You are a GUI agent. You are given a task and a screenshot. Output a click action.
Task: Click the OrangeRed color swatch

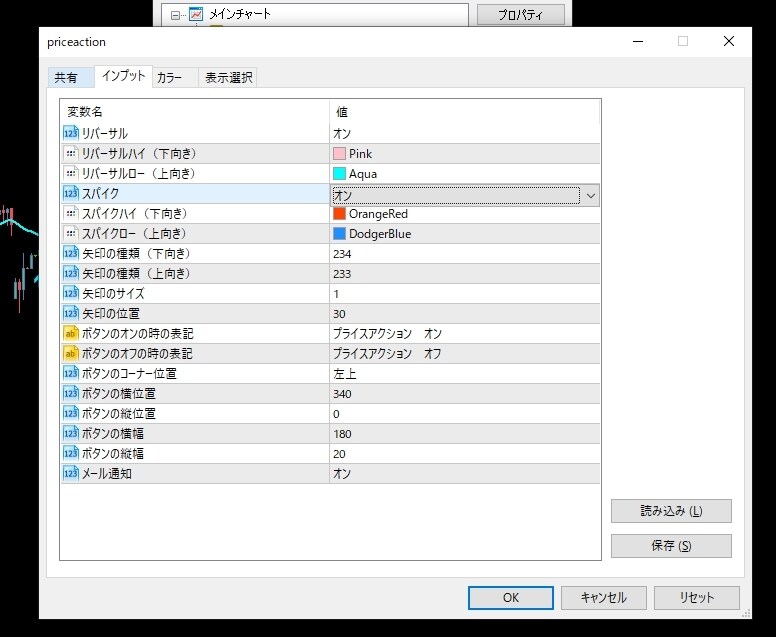tap(340, 213)
